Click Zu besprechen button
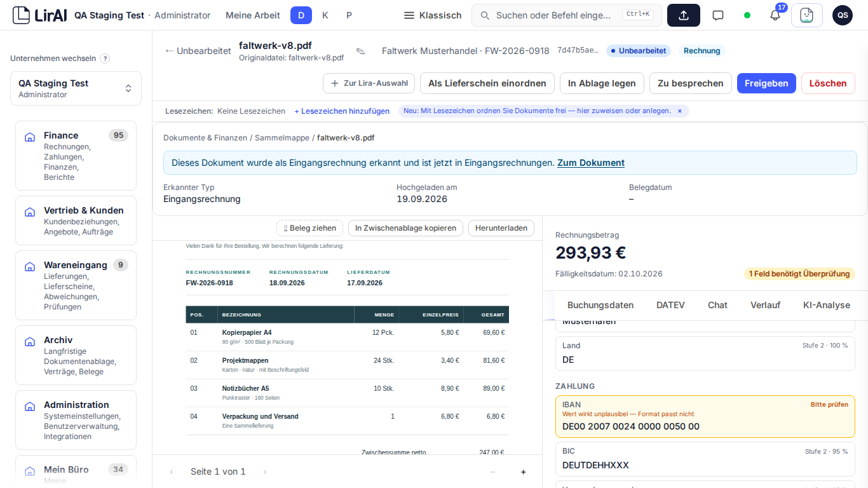The image size is (868, 488). tap(691, 83)
